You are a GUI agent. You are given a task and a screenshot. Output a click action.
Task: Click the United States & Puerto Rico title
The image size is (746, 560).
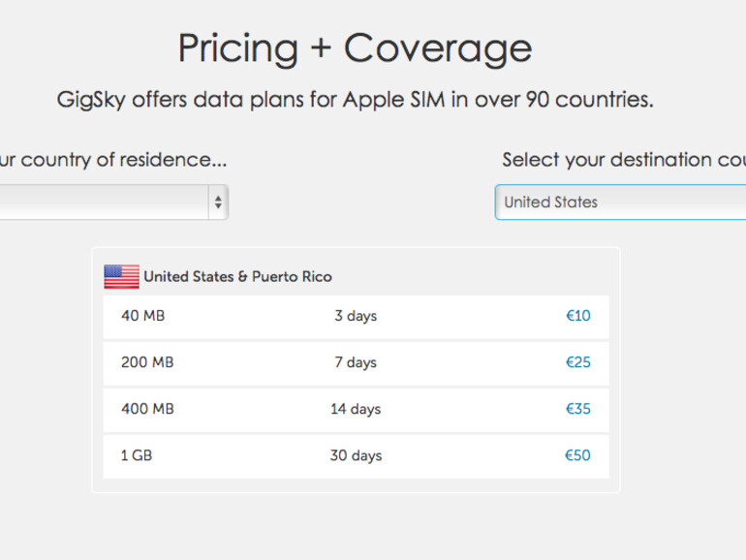pyautogui.click(x=237, y=277)
